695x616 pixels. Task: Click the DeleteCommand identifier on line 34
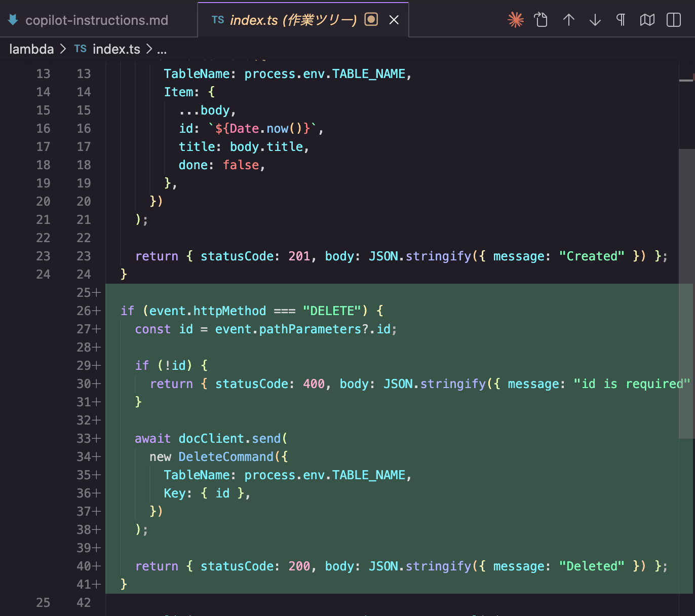[x=226, y=457]
